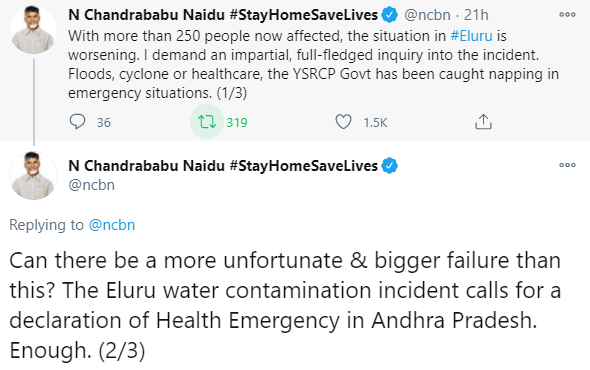Click the reply icon on the first tweet
Image resolution: width=590 pixels, height=370 pixels.
pos(78,122)
